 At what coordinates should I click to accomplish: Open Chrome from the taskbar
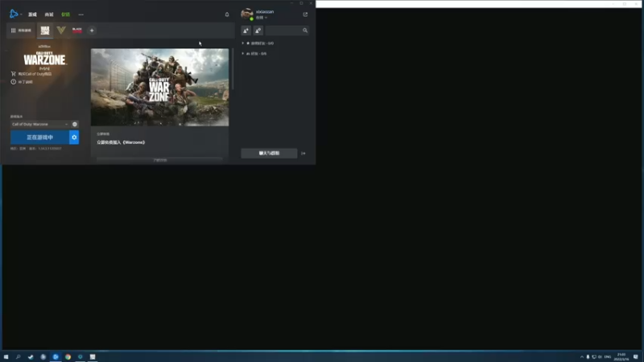(68, 356)
